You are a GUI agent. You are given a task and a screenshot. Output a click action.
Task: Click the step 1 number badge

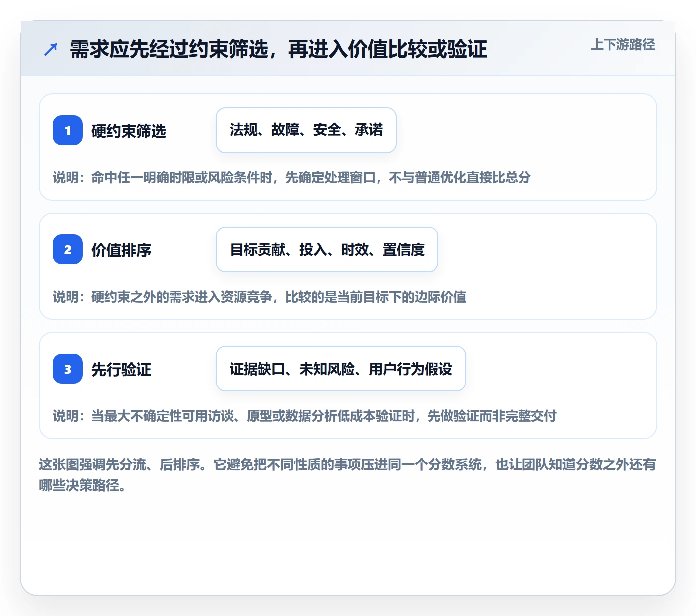(x=68, y=130)
